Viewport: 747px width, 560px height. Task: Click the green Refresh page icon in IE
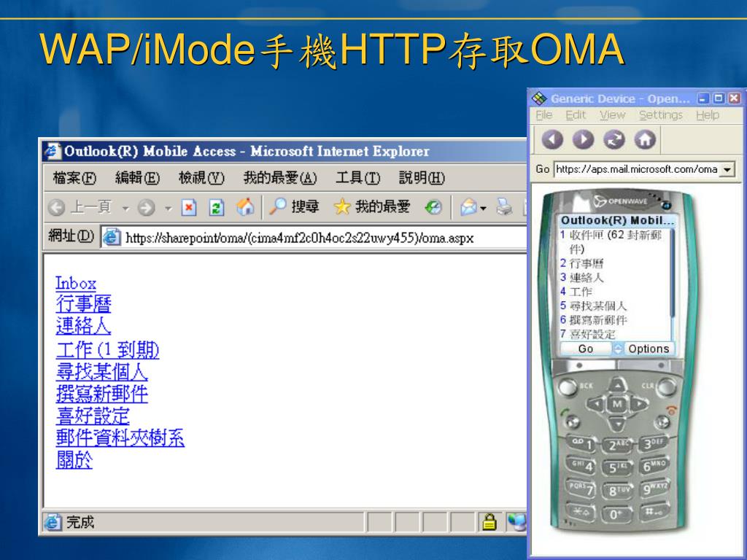[x=217, y=207]
